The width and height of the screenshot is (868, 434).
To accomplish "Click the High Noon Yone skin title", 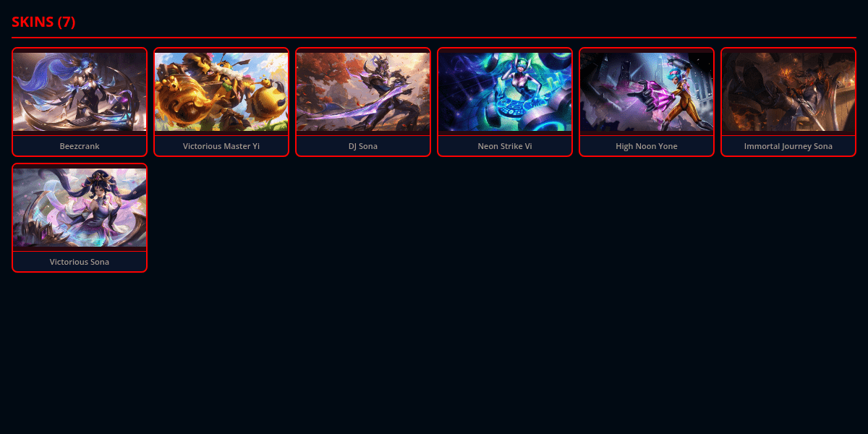I will 647,146.
